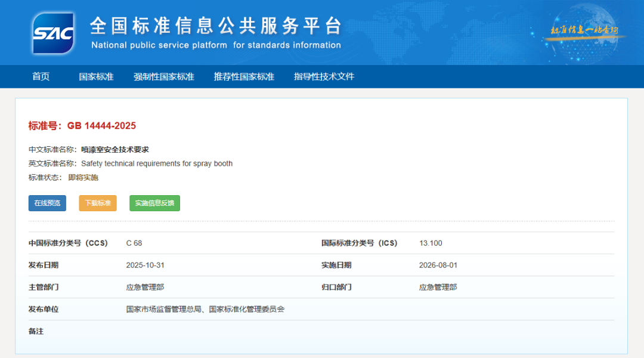Open the 指导性技术文件 menu item
Viewport: 644px width, 358px height.
coord(324,76)
